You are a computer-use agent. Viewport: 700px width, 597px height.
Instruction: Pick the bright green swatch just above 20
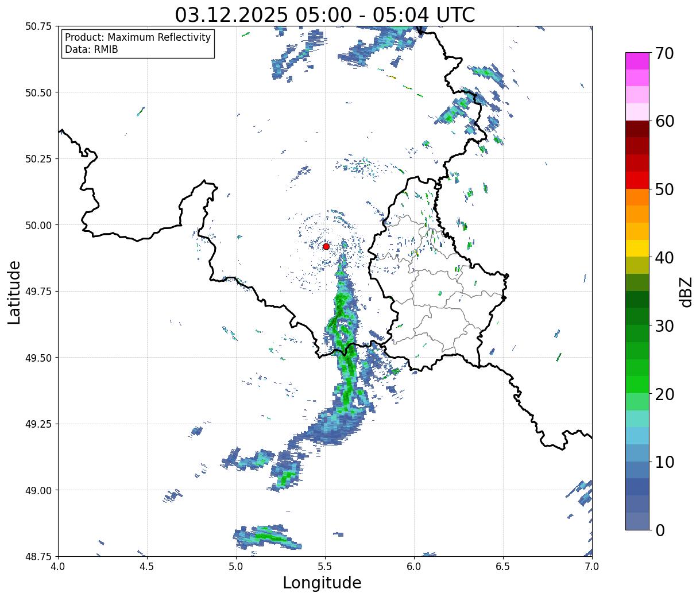click(637, 385)
